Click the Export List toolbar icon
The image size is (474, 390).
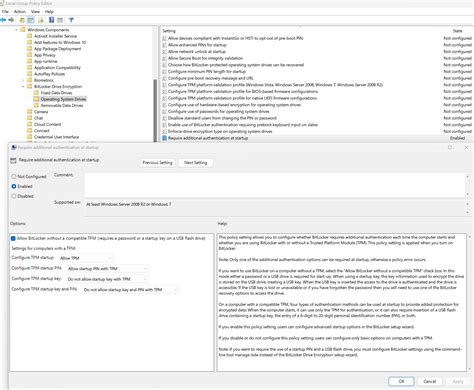click(x=41, y=20)
